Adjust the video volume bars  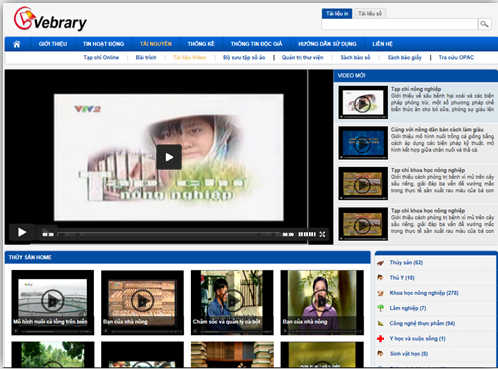[x=307, y=234]
